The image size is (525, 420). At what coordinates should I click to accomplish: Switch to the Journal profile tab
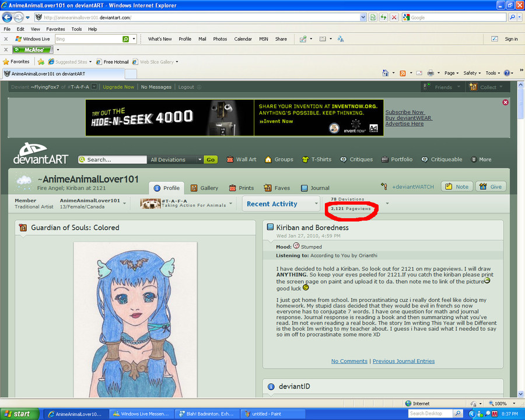click(315, 188)
